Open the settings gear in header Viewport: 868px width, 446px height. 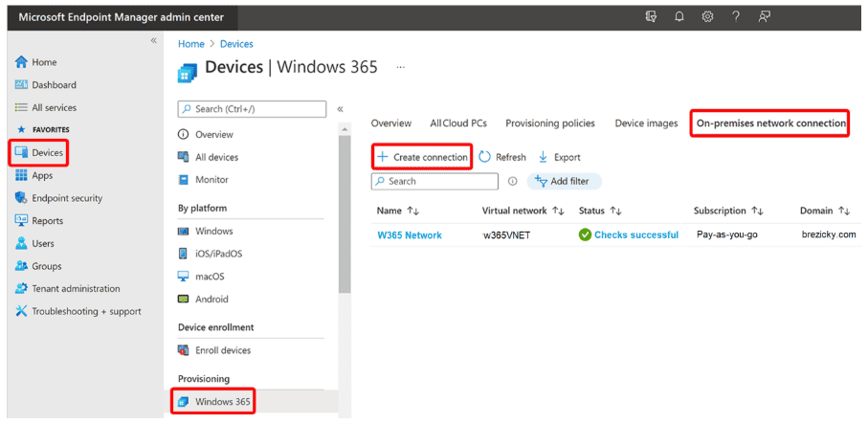[x=707, y=16]
